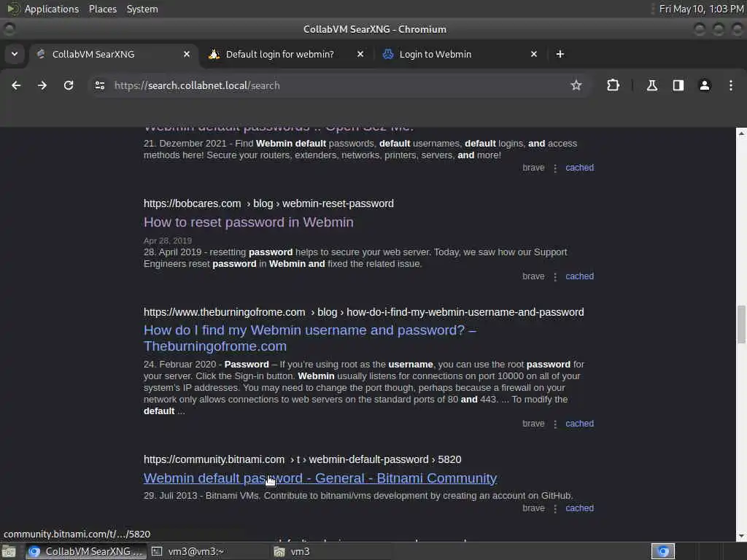Open cached copy of Open Sez Me result
Screen dimensions: 747x560
(x=579, y=168)
